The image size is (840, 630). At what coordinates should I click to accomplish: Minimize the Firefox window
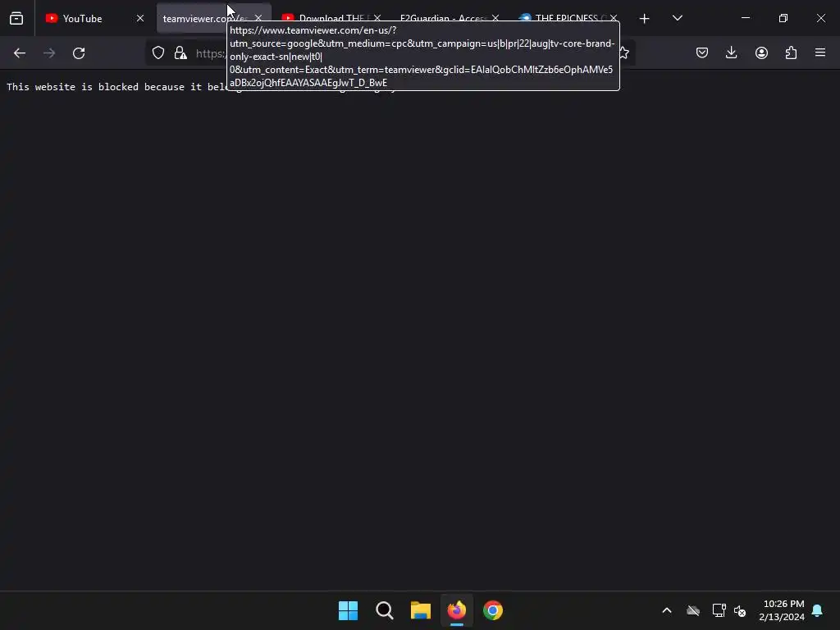[x=745, y=18]
